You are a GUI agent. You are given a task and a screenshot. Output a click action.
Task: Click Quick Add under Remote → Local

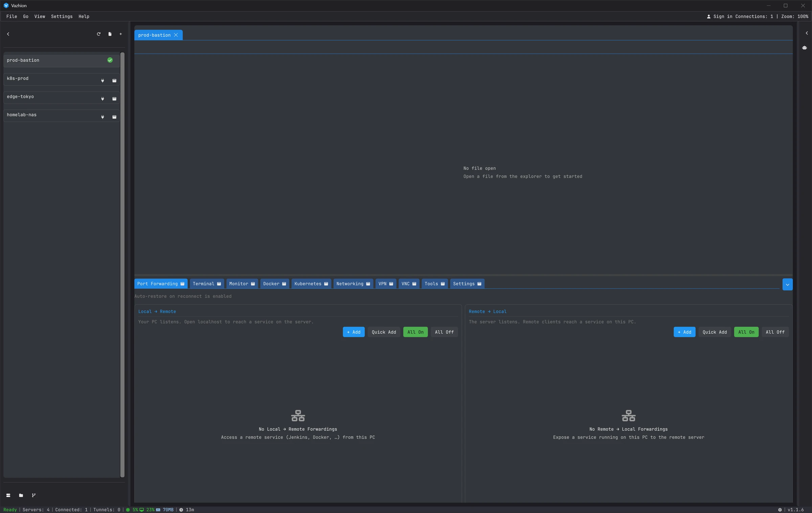[x=715, y=332]
